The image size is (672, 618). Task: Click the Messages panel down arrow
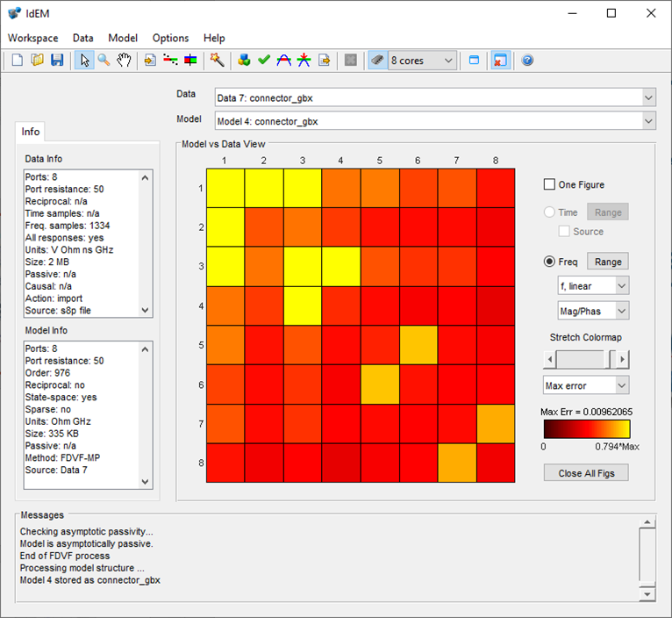647,594
